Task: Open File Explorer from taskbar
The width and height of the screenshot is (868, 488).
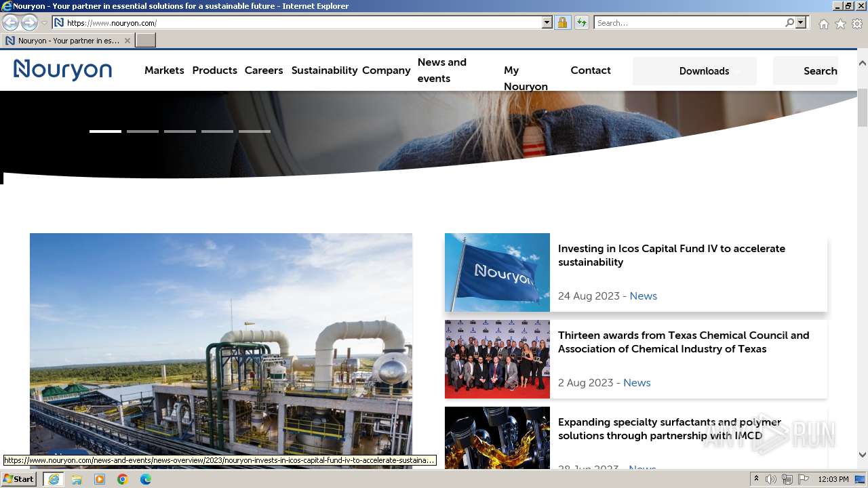Action: click(x=77, y=479)
